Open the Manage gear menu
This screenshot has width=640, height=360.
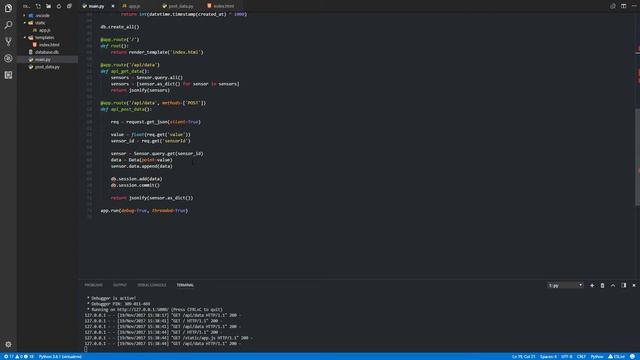point(8,344)
